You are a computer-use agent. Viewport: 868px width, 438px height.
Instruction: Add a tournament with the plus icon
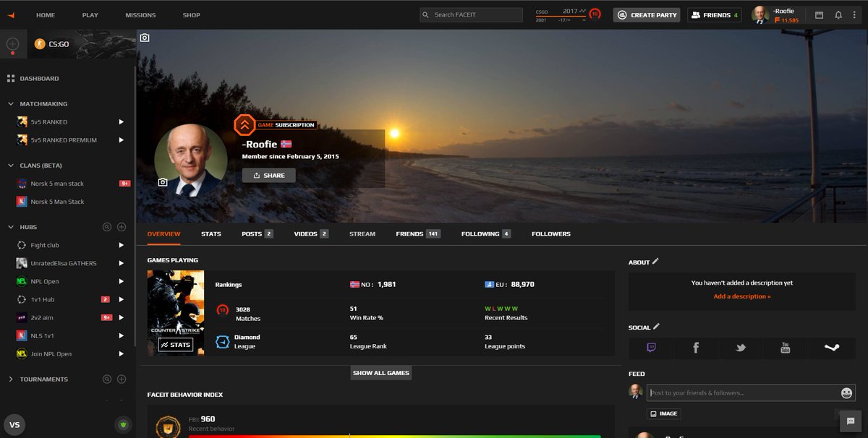[x=122, y=379]
